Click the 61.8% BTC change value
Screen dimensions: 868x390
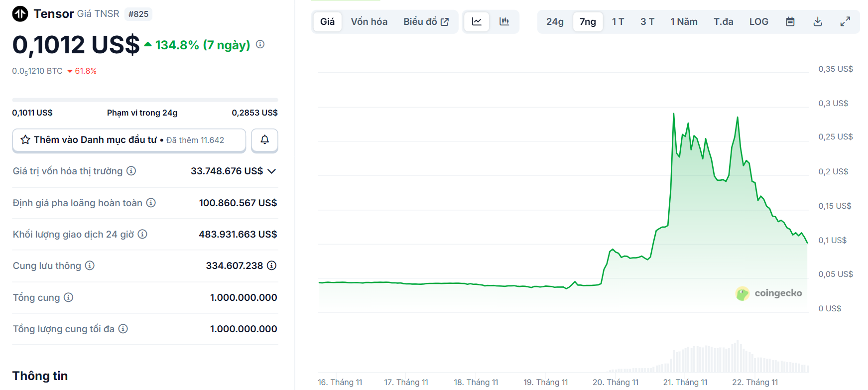pyautogui.click(x=86, y=71)
